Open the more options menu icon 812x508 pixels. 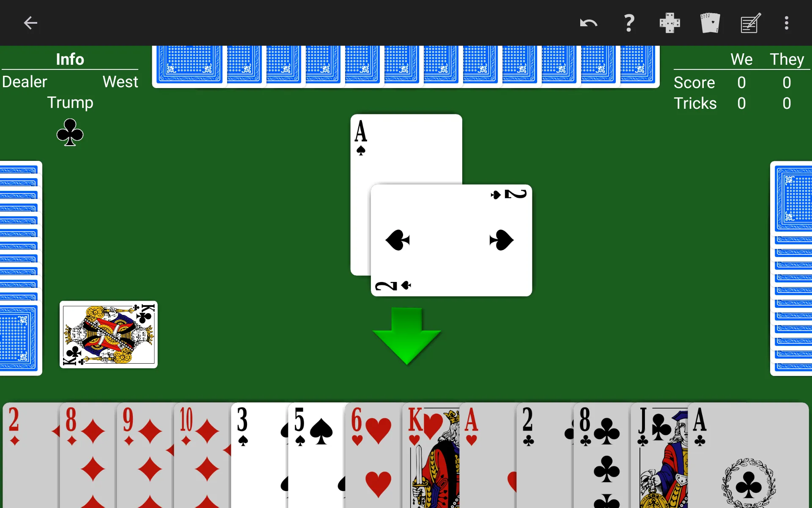point(787,23)
